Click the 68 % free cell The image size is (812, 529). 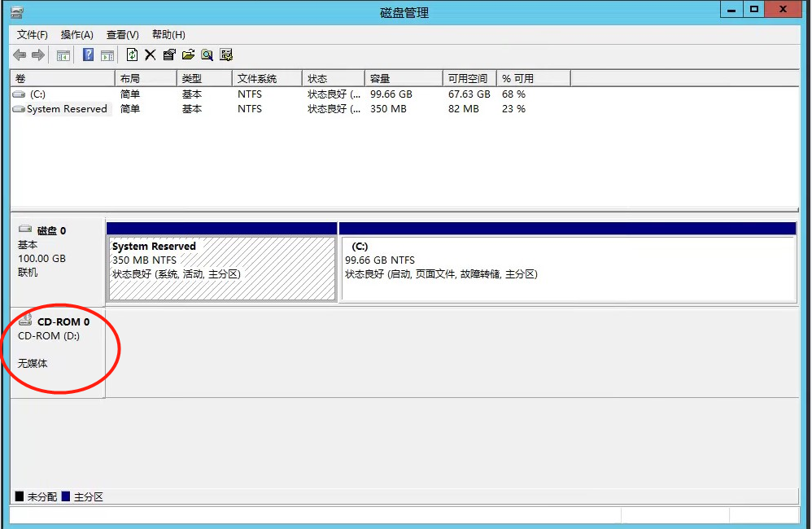point(513,94)
